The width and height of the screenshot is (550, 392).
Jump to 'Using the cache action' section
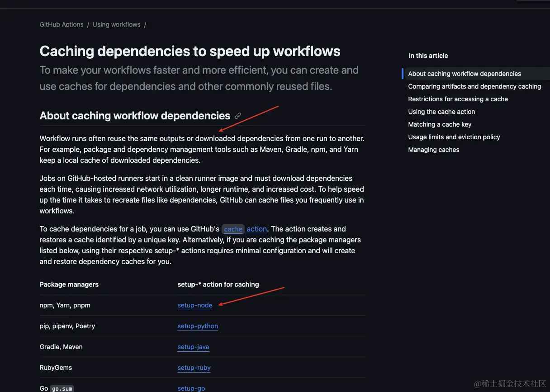441,112
